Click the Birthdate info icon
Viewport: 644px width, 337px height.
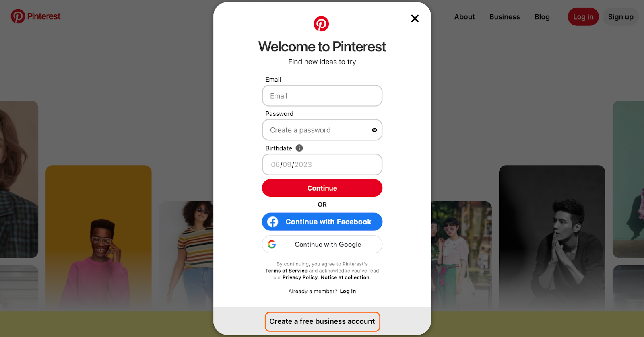(299, 148)
